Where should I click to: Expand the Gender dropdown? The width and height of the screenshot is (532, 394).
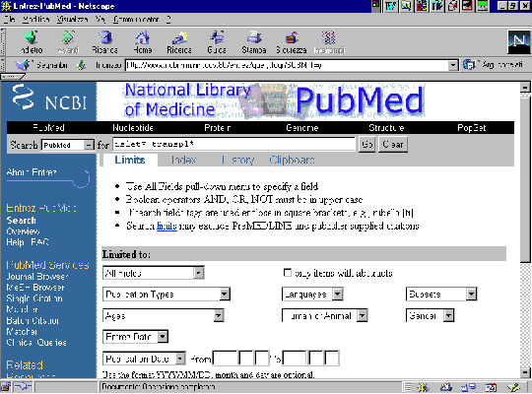click(430, 315)
